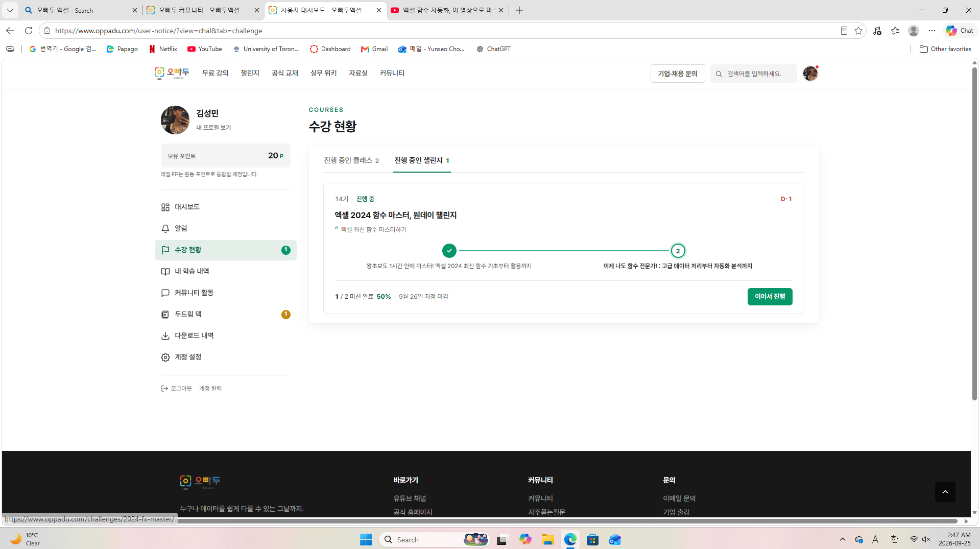The width and height of the screenshot is (980, 549).
Task: Click step 2 circle on progress tracker
Action: tap(678, 251)
